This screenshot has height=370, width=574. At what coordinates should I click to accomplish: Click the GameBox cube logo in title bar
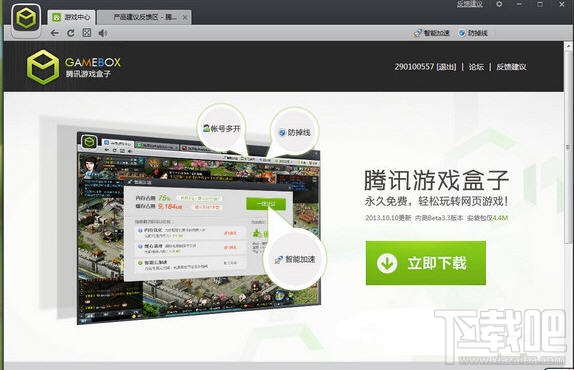pyautogui.click(x=26, y=19)
